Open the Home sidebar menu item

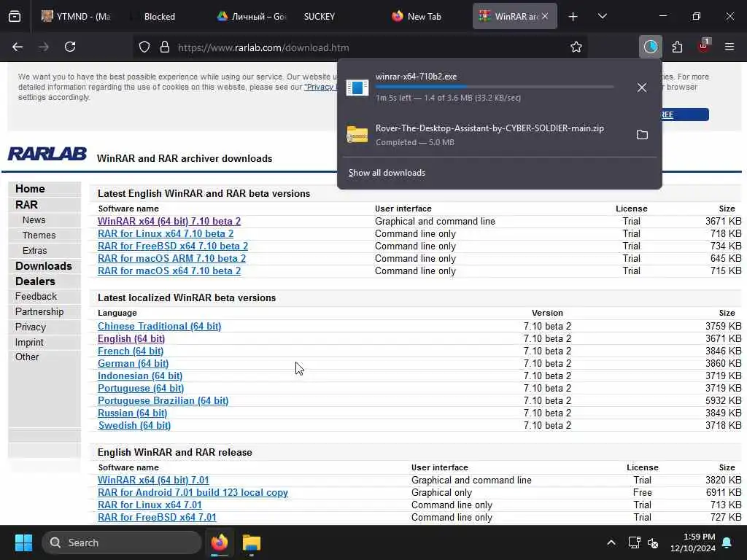tap(30, 189)
